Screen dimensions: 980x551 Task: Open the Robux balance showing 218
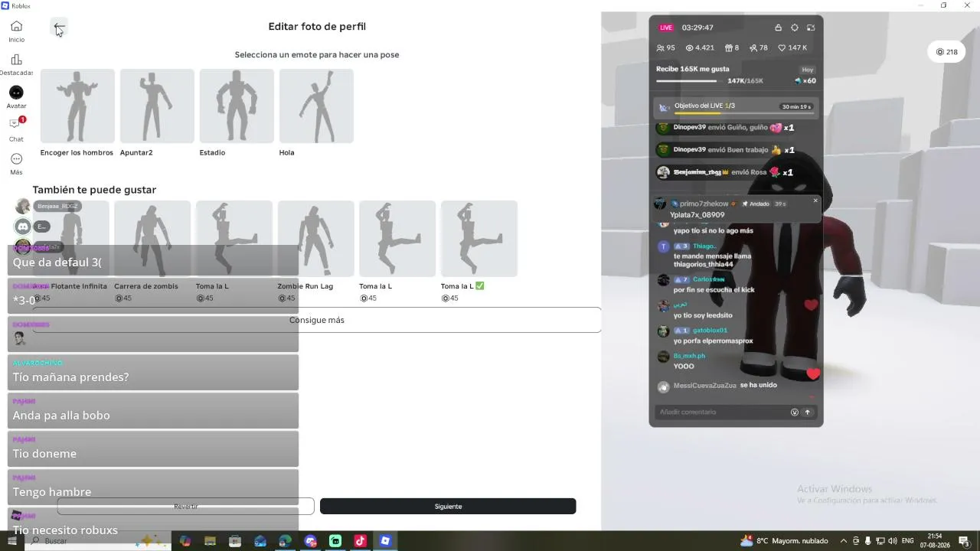(x=947, y=52)
